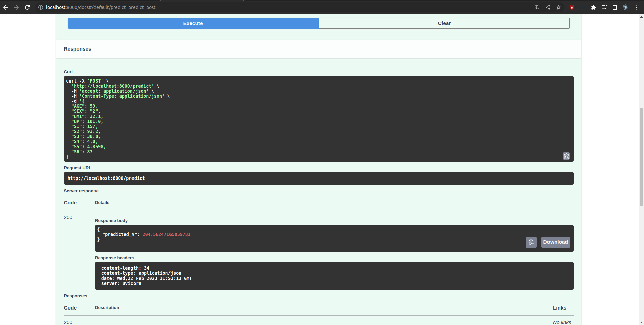Click the Execute button
Viewport: 644px width, 325px height.
[x=193, y=23]
